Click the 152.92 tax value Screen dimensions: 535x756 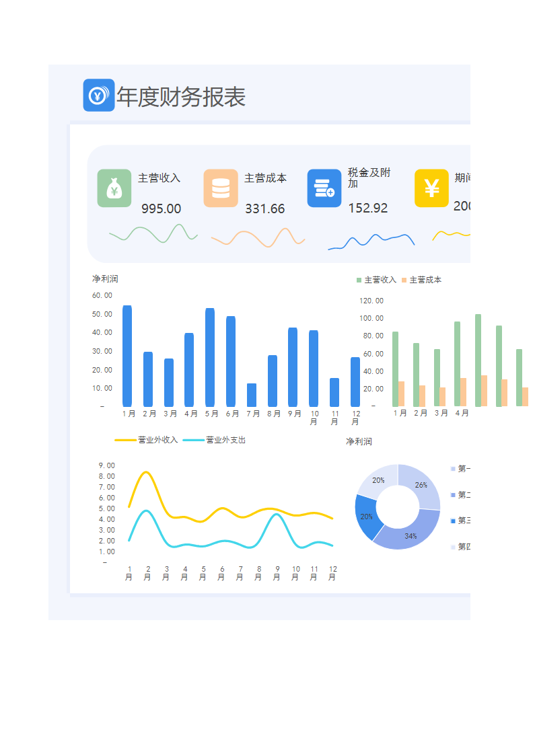[x=368, y=209]
